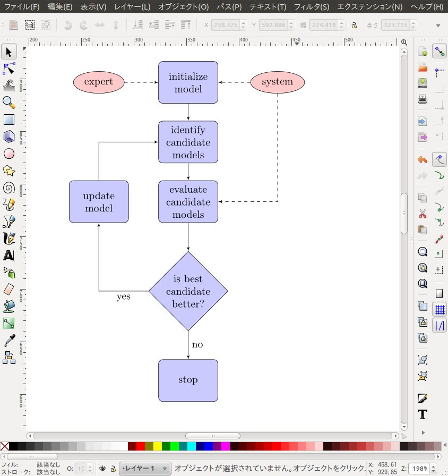Screen dimensions: 448x476
Task: Select the Bezier pen tool
Action: pyautogui.click(x=9, y=222)
